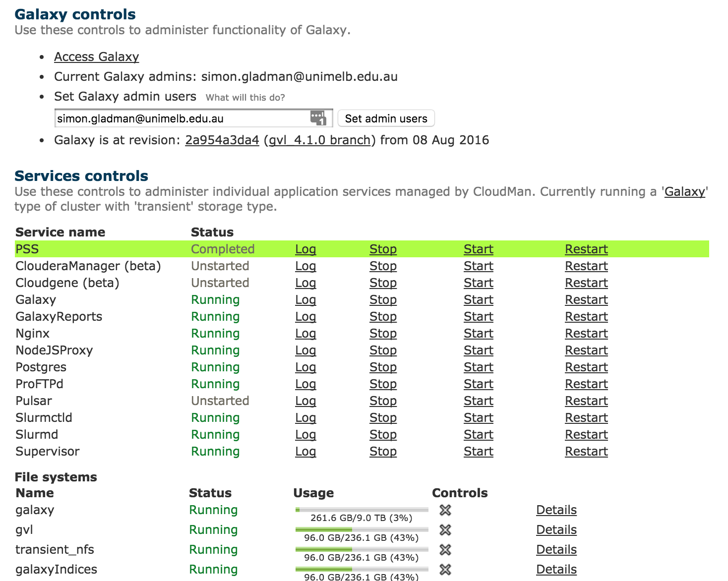Screen dimensions: 728x581
Task: Start the ProFTPd service
Action: [479, 384]
